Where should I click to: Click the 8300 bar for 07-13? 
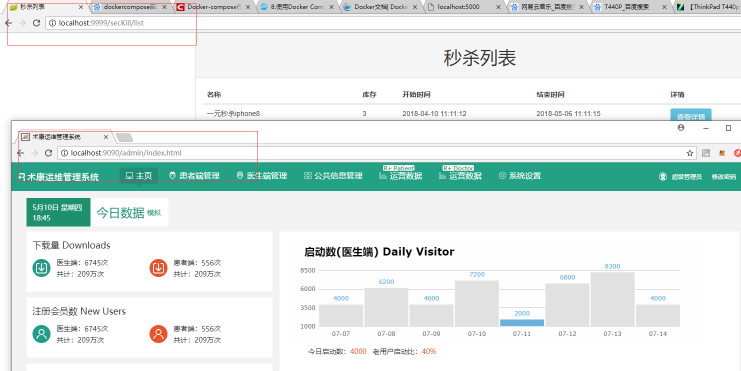pyautogui.click(x=612, y=299)
